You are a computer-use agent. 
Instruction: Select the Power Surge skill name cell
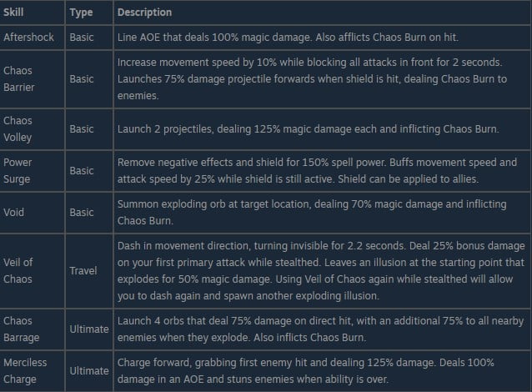(19, 170)
